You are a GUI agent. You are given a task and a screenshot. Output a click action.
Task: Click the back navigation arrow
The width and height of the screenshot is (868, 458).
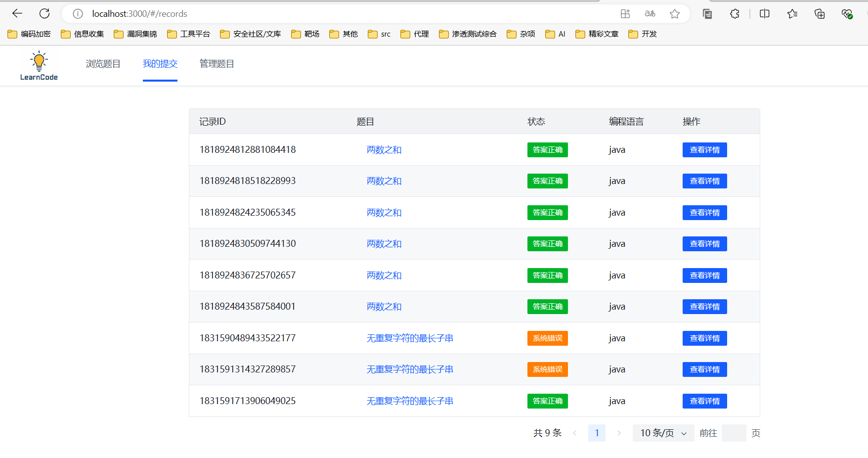click(x=17, y=13)
